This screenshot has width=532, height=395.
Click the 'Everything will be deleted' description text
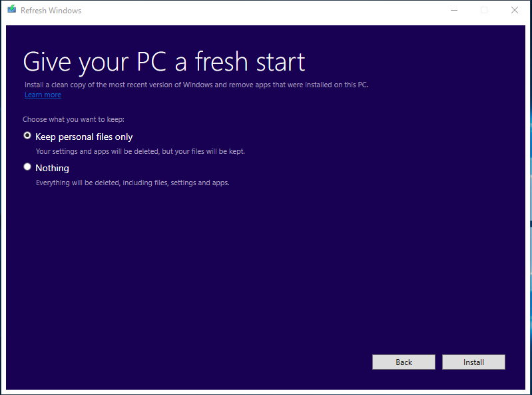[133, 183]
